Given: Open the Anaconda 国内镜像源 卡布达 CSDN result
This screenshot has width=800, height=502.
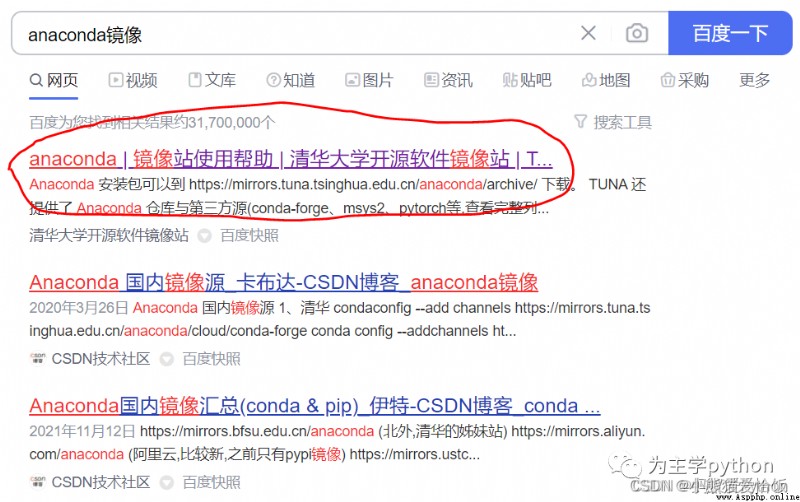Looking at the screenshot, I should (x=284, y=282).
